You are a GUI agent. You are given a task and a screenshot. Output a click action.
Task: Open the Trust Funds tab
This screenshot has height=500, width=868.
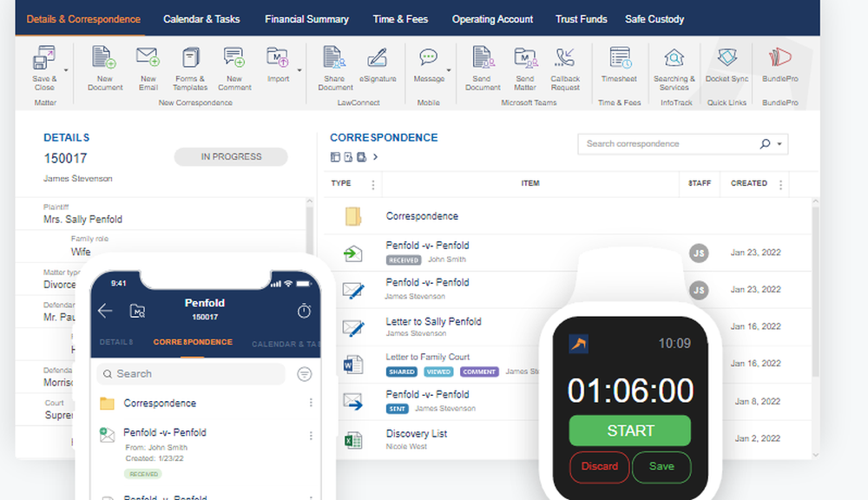[x=581, y=18]
